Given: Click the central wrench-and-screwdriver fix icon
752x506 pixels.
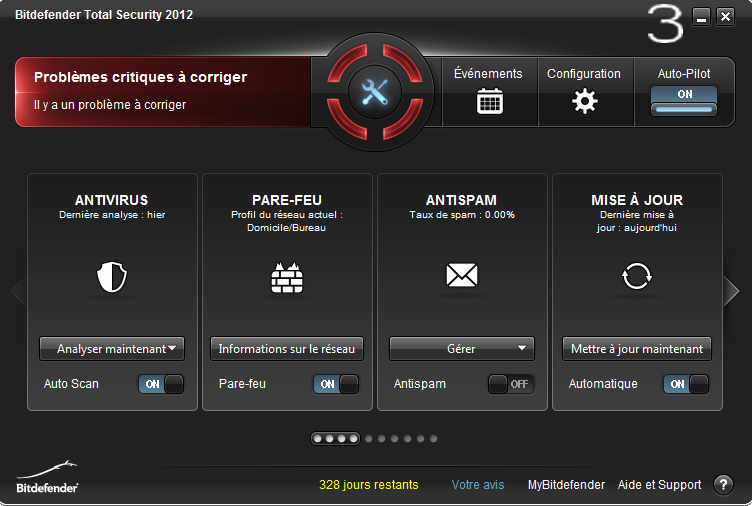Looking at the screenshot, I should pyautogui.click(x=375, y=92).
